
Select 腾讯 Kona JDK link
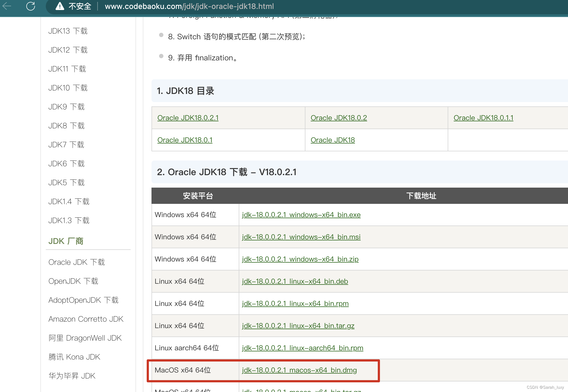coord(75,357)
